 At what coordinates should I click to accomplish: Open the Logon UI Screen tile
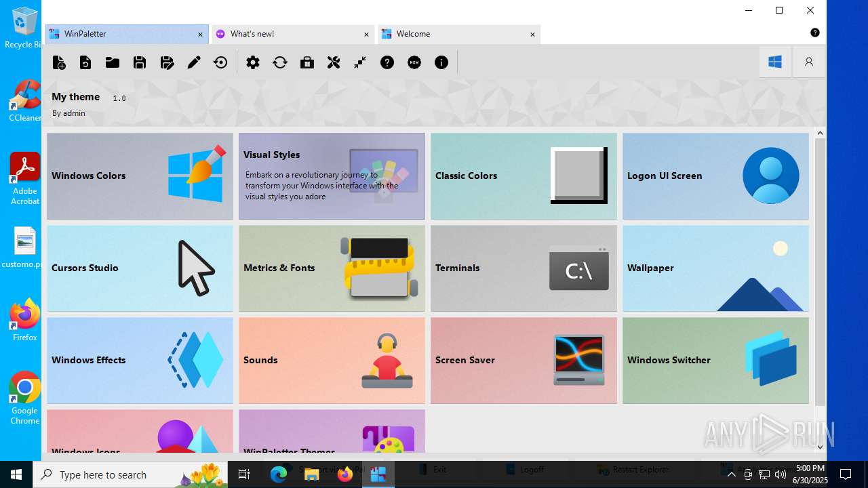pyautogui.click(x=715, y=176)
